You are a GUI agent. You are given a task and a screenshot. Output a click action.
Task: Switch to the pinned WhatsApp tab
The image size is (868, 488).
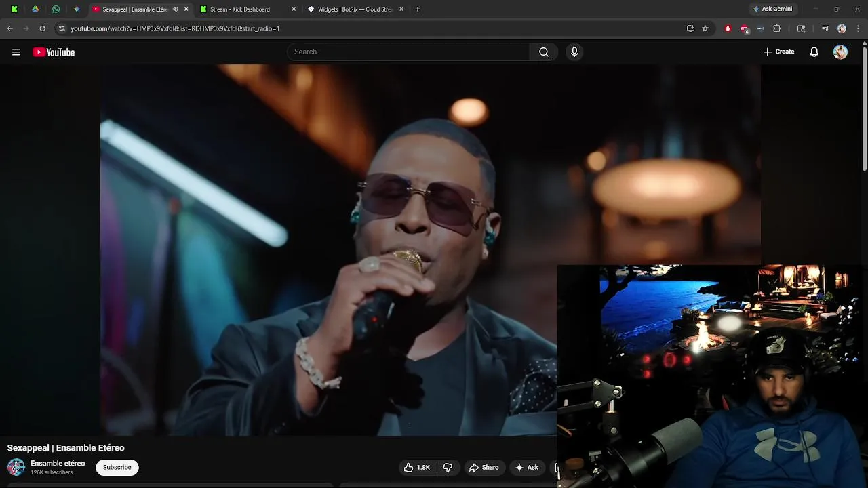pos(56,9)
